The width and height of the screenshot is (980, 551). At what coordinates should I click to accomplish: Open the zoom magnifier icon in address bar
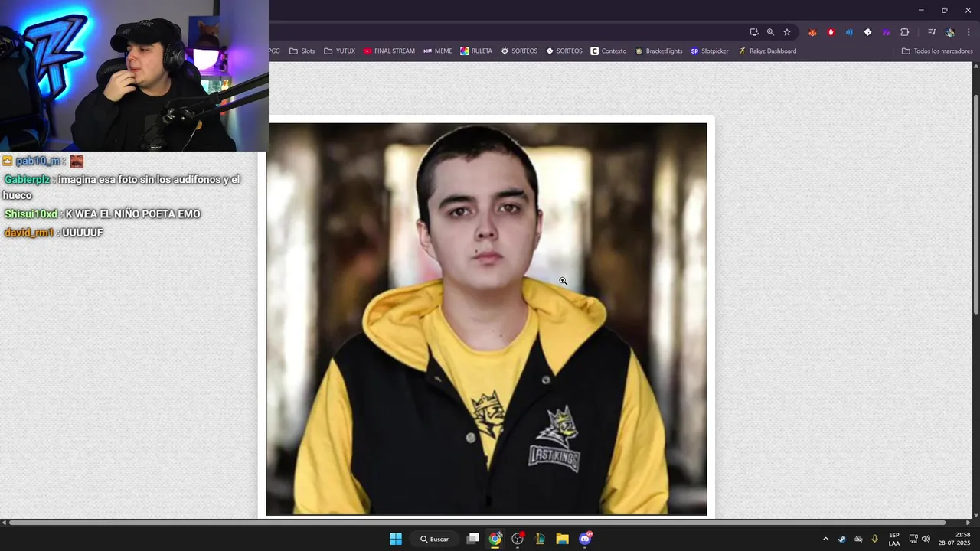coord(770,32)
